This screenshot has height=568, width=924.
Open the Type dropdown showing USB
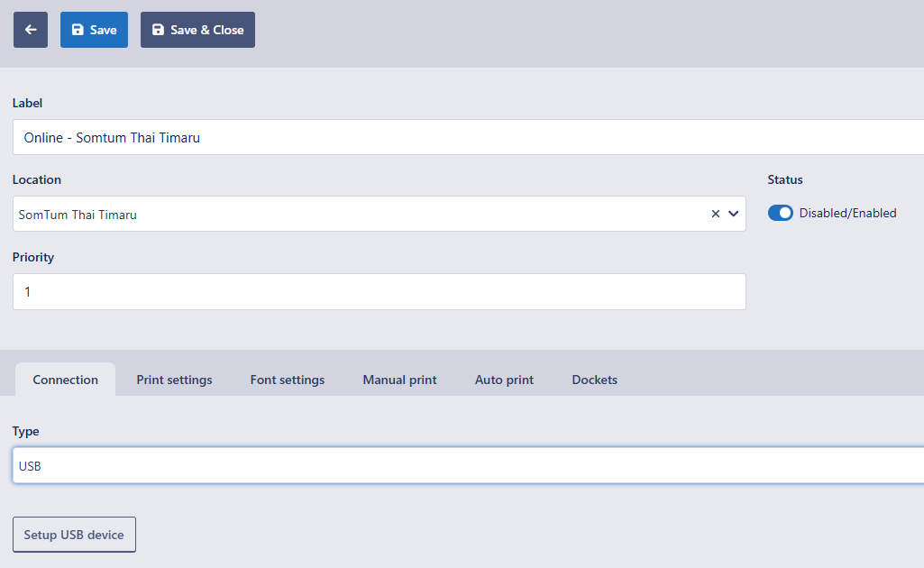point(469,465)
